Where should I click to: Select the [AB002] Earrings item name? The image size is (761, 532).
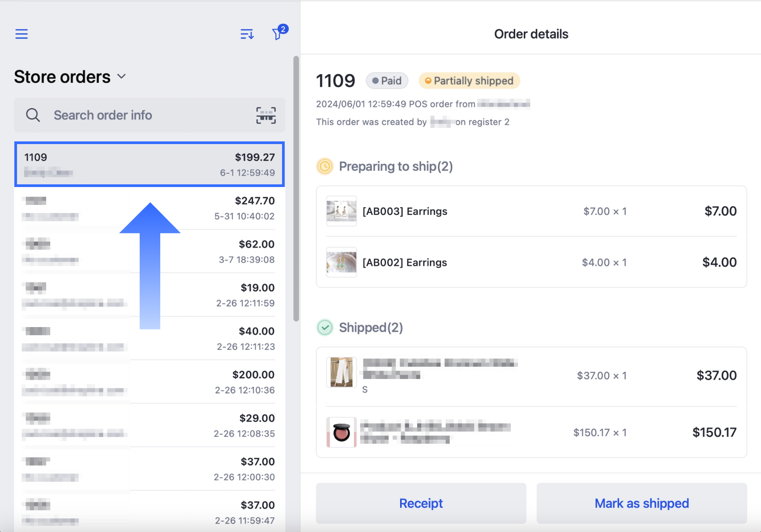coord(405,262)
